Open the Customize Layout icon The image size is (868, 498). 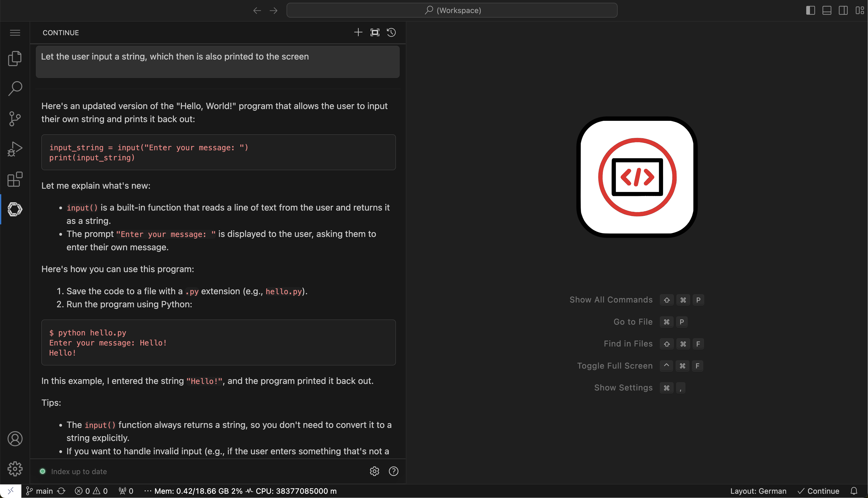tap(859, 10)
